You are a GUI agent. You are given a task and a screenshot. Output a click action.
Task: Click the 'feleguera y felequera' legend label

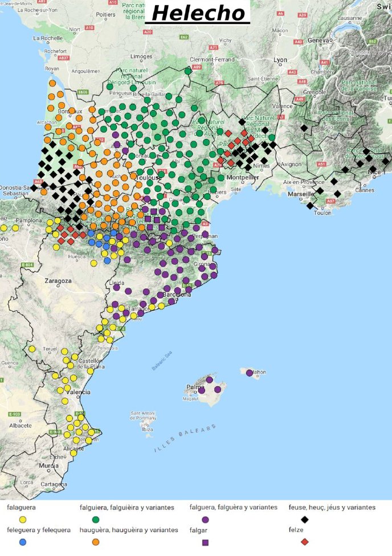(x=39, y=530)
